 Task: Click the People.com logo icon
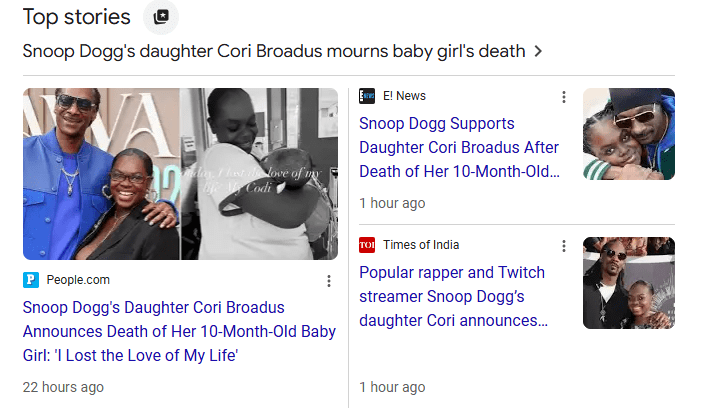(x=31, y=280)
